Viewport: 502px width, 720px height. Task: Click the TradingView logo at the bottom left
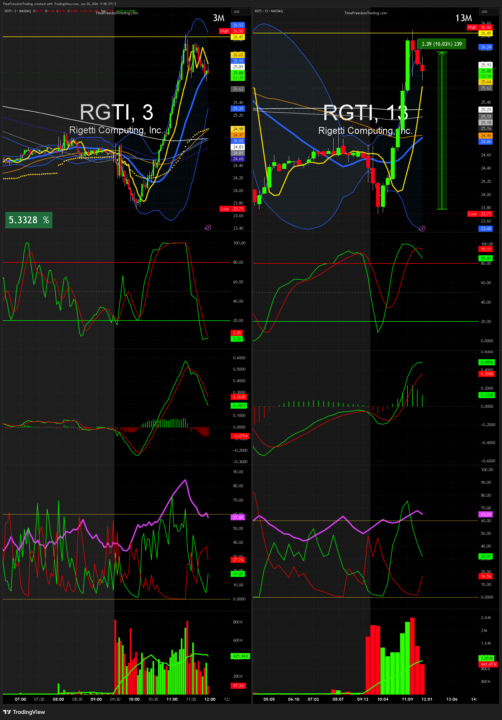click(24, 712)
